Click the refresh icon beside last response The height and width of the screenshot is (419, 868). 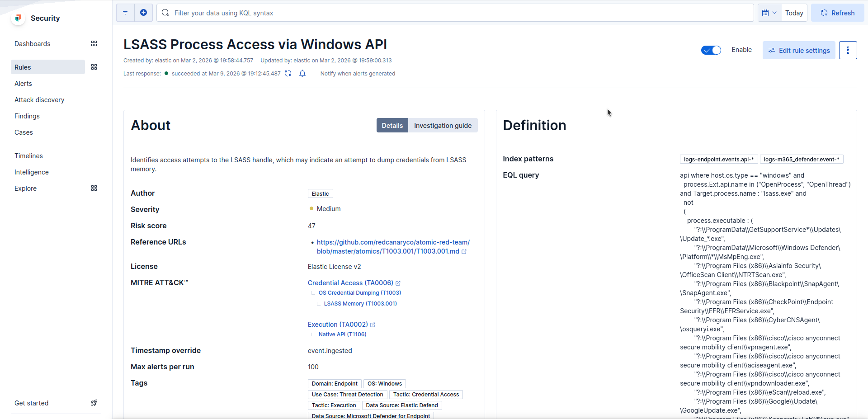click(288, 74)
